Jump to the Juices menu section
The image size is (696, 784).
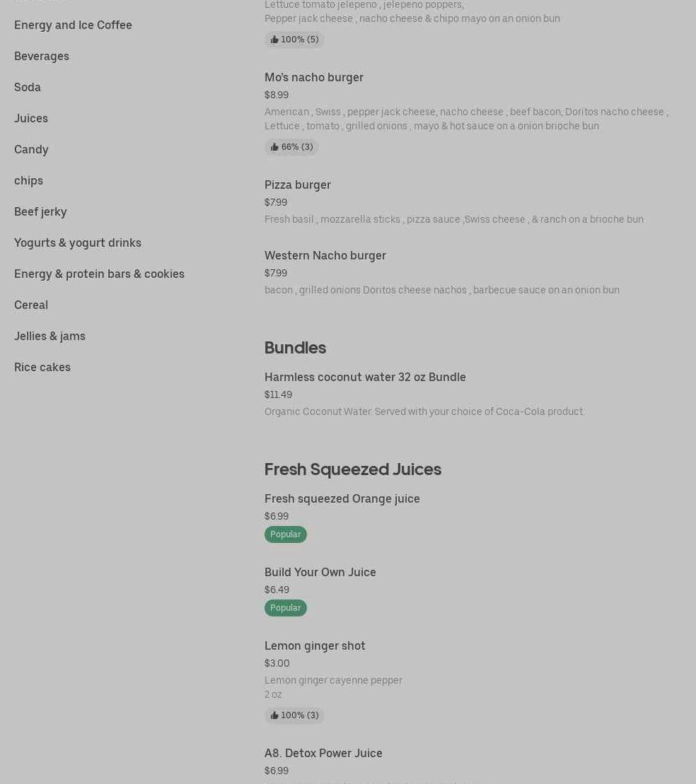[x=31, y=118]
